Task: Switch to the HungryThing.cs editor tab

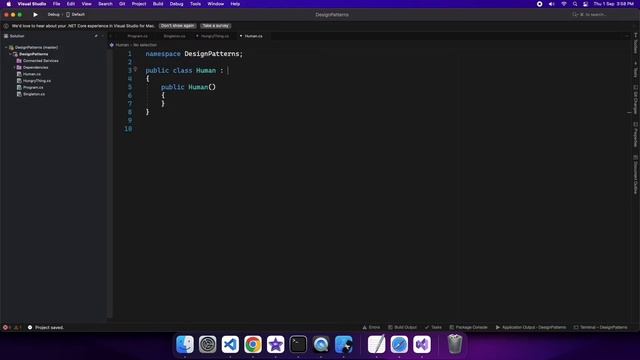Action: pos(215,36)
